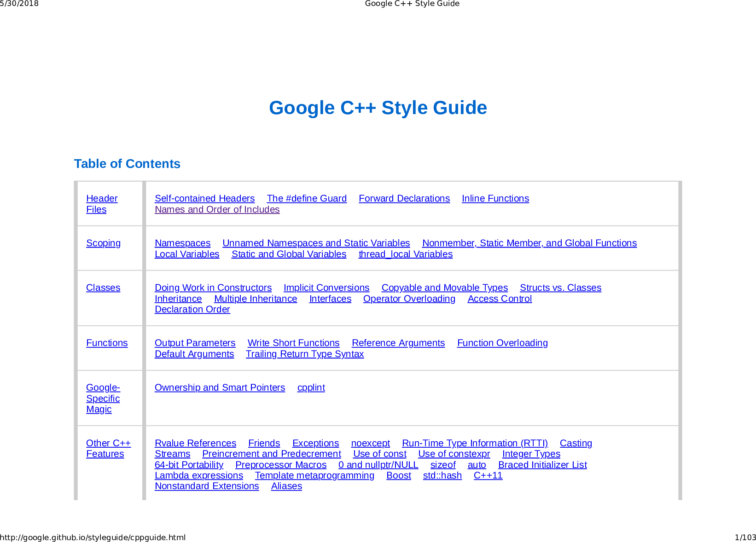Open Nonmember, Static Member, and Global Functions

pyautogui.click(x=529, y=243)
